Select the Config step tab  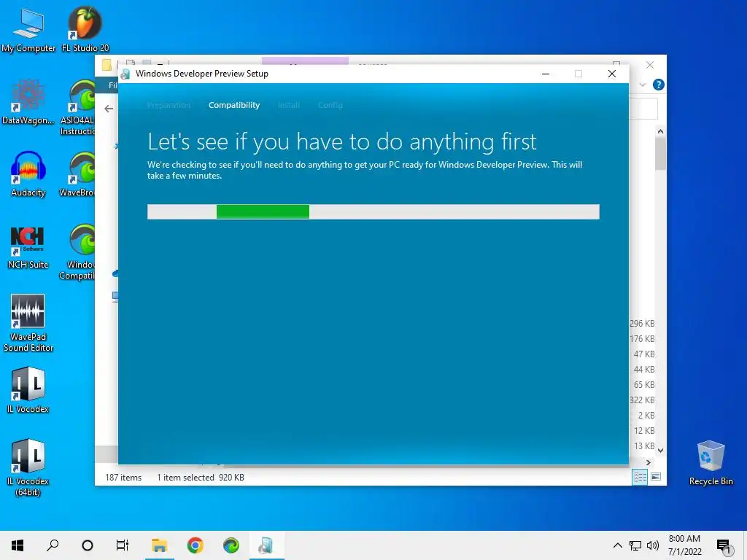pos(330,105)
